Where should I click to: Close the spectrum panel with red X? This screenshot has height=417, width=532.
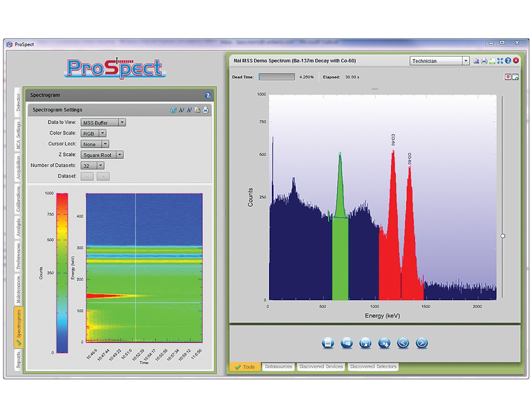pyautogui.click(x=515, y=61)
